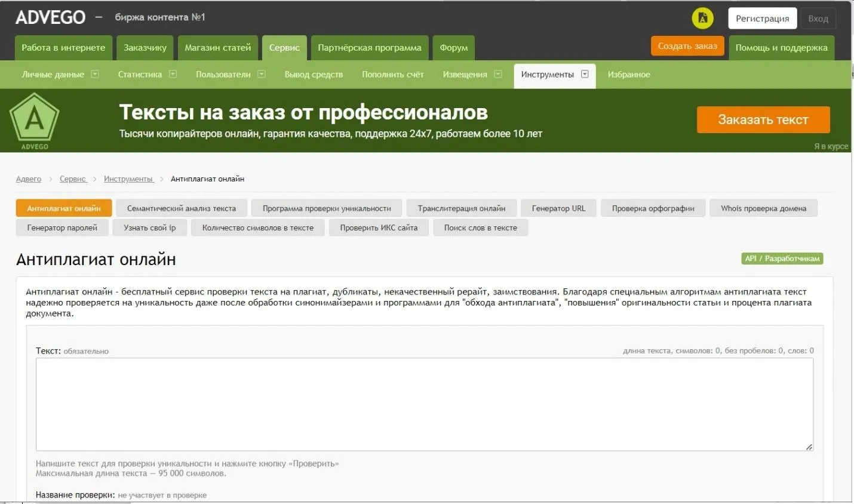Select the Сервис tab
The image size is (854, 504).
[x=284, y=48]
